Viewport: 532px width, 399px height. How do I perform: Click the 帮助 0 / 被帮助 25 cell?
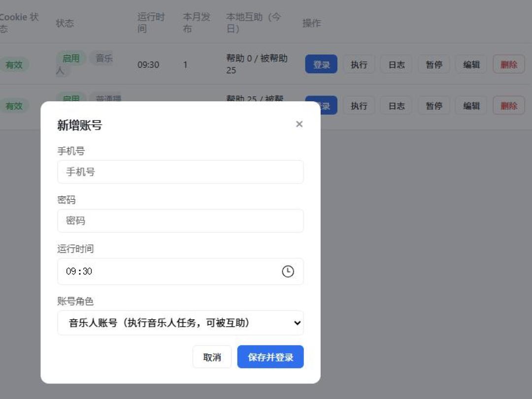point(257,64)
